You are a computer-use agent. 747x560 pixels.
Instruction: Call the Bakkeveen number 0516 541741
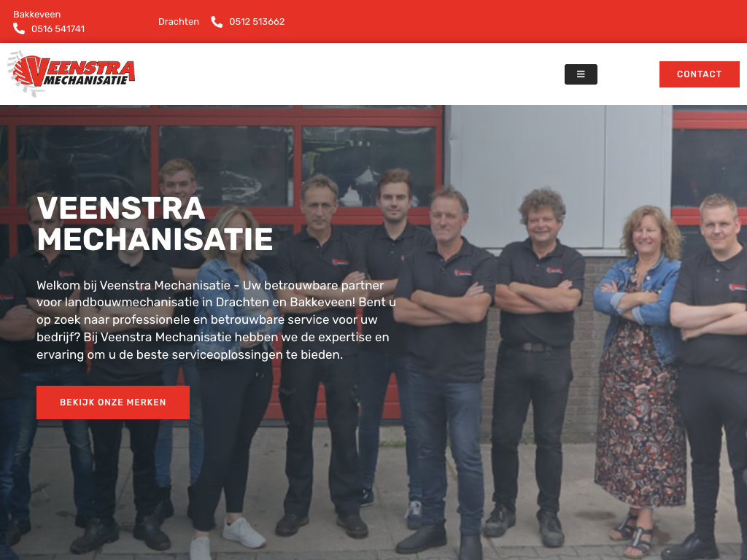click(58, 29)
